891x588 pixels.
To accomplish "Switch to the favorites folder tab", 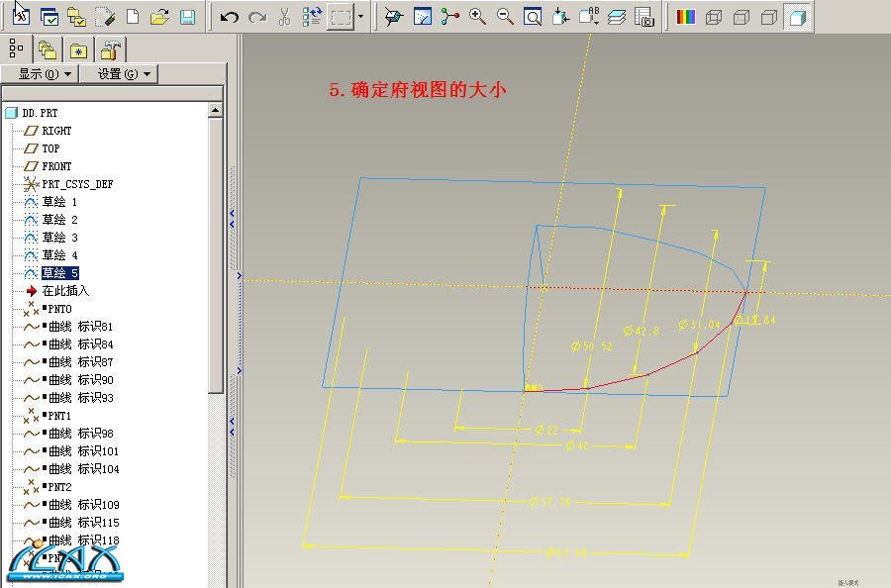I will [79, 49].
